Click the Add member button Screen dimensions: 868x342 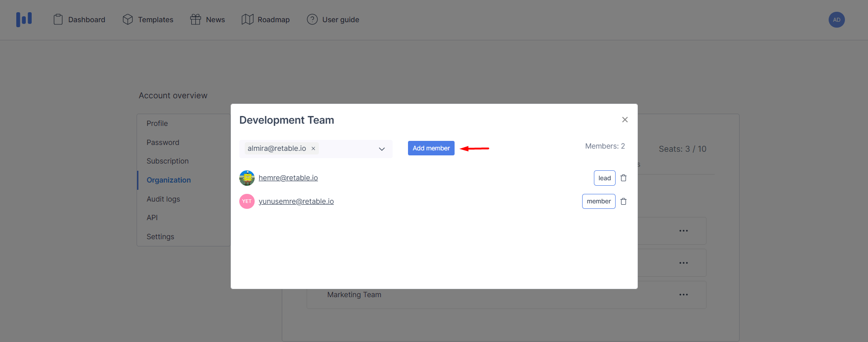tap(431, 148)
